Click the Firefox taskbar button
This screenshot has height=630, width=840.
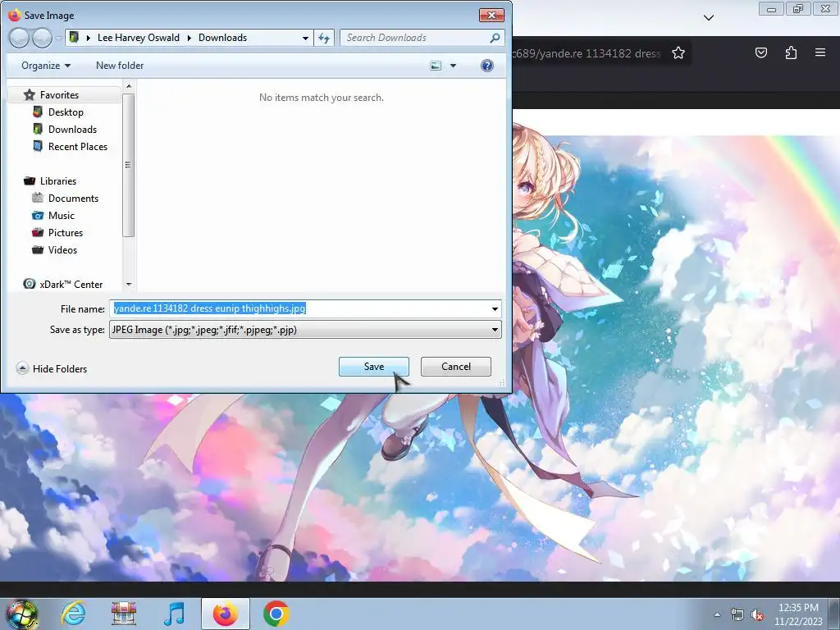click(226, 614)
